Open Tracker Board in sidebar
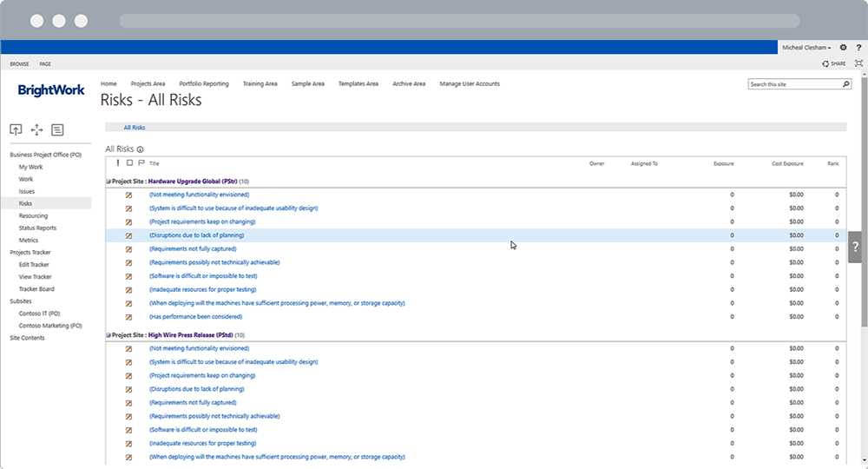868x469 pixels. pos(36,289)
